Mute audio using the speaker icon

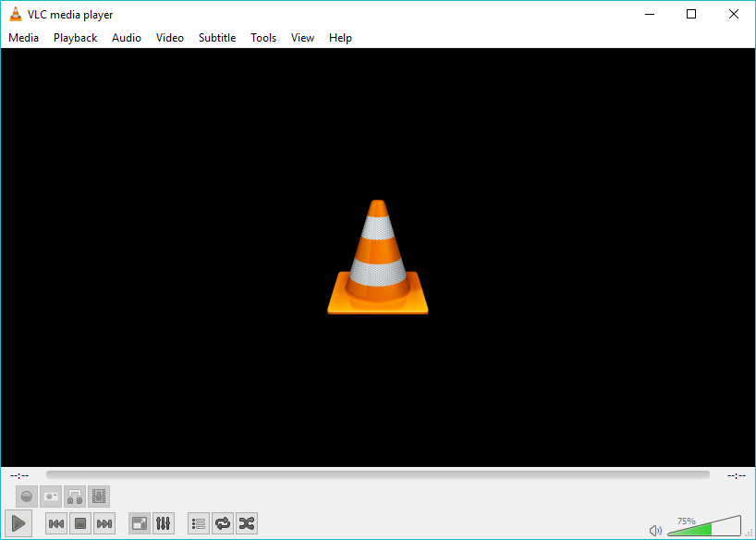[655, 530]
